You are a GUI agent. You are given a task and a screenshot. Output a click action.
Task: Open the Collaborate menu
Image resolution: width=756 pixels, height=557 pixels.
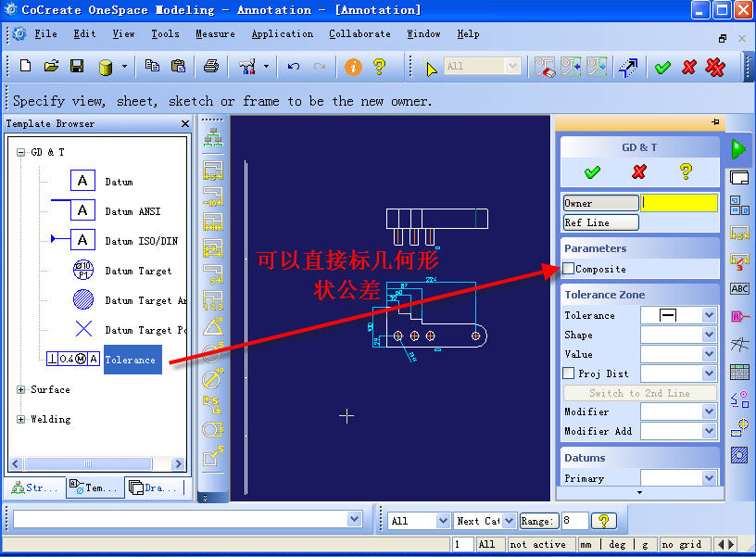tap(359, 33)
